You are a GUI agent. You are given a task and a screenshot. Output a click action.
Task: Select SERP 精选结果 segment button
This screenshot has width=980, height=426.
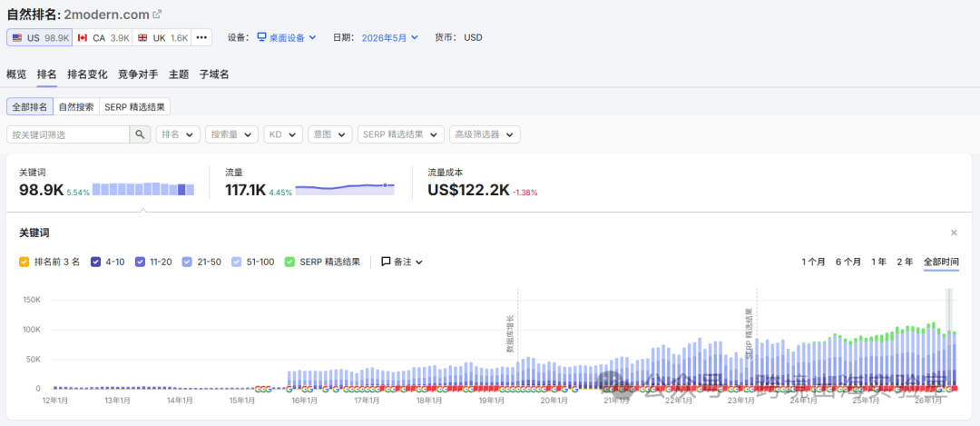[x=135, y=107]
